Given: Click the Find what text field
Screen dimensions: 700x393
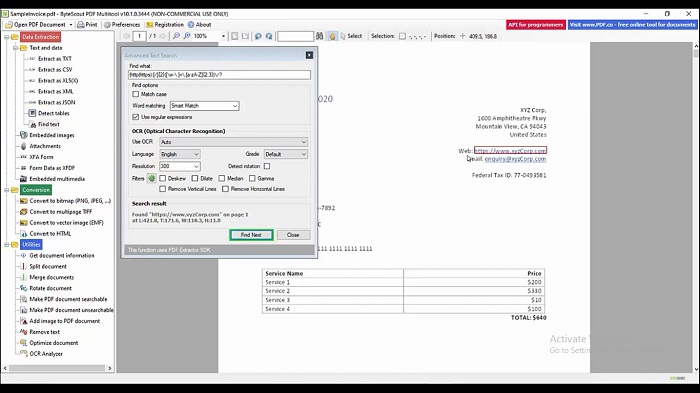Looking at the screenshot, I should [x=219, y=75].
